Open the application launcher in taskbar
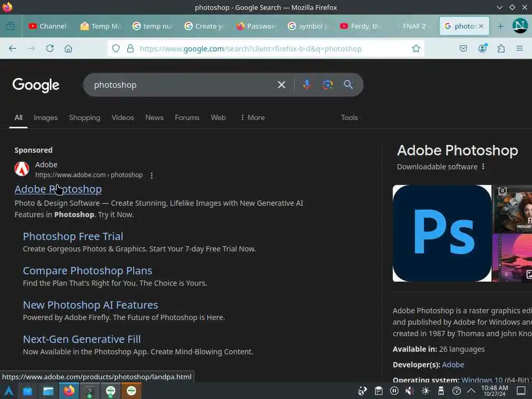Viewport: 532px width, 399px height. click(8, 391)
